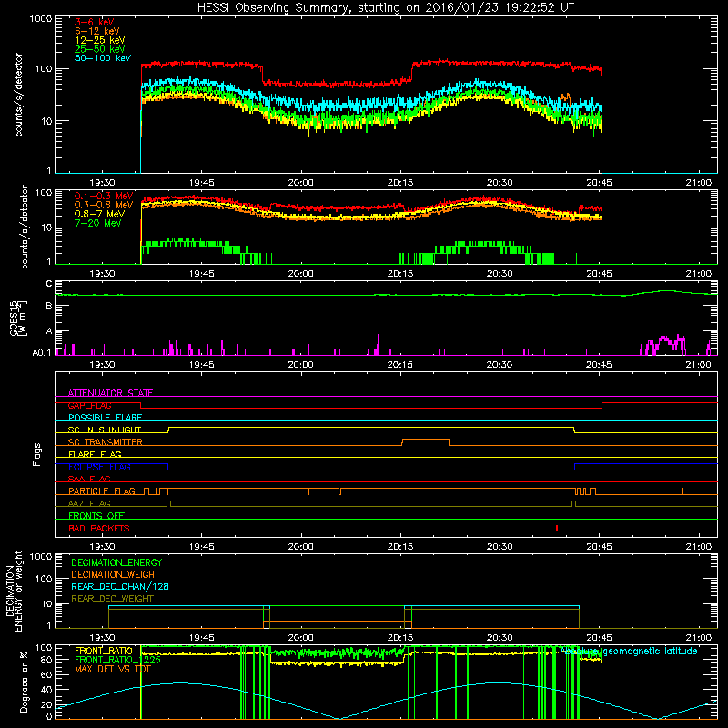Select the "SAA_FLAG" flag label
Viewport: 728px width, 728px height.
[x=89, y=479]
